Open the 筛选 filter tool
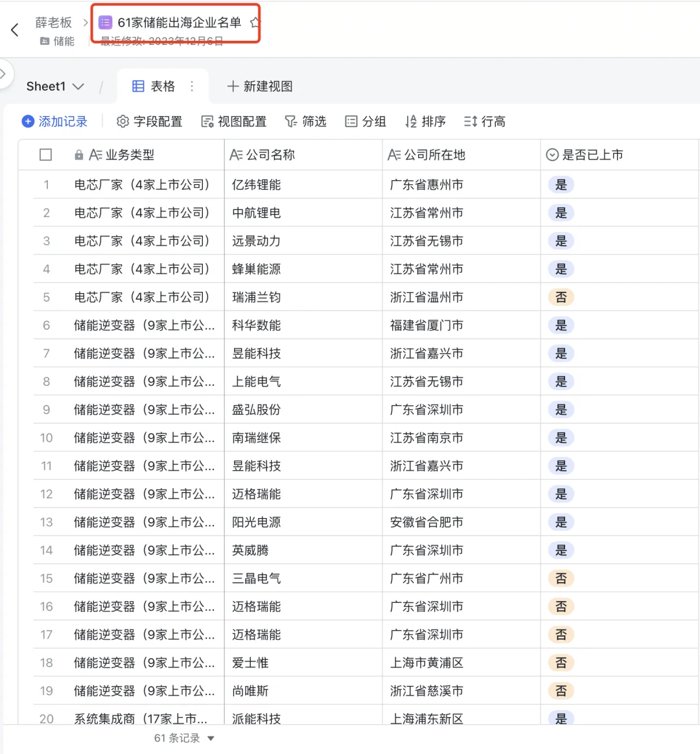The height and width of the screenshot is (754, 700). [305, 121]
